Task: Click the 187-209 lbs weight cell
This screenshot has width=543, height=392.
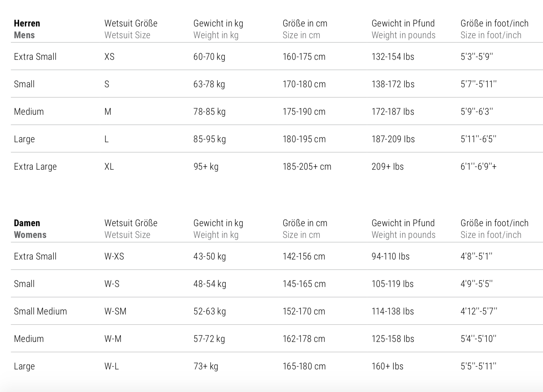Action: coord(393,139)
